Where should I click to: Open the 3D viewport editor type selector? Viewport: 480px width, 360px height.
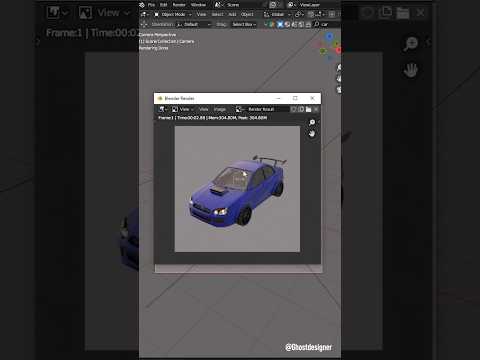point(144,14)
